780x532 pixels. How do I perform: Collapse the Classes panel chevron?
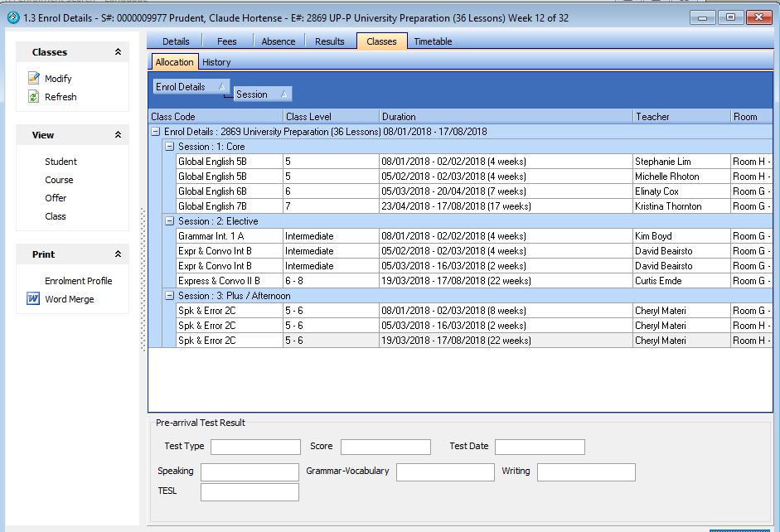click(118, 52)
